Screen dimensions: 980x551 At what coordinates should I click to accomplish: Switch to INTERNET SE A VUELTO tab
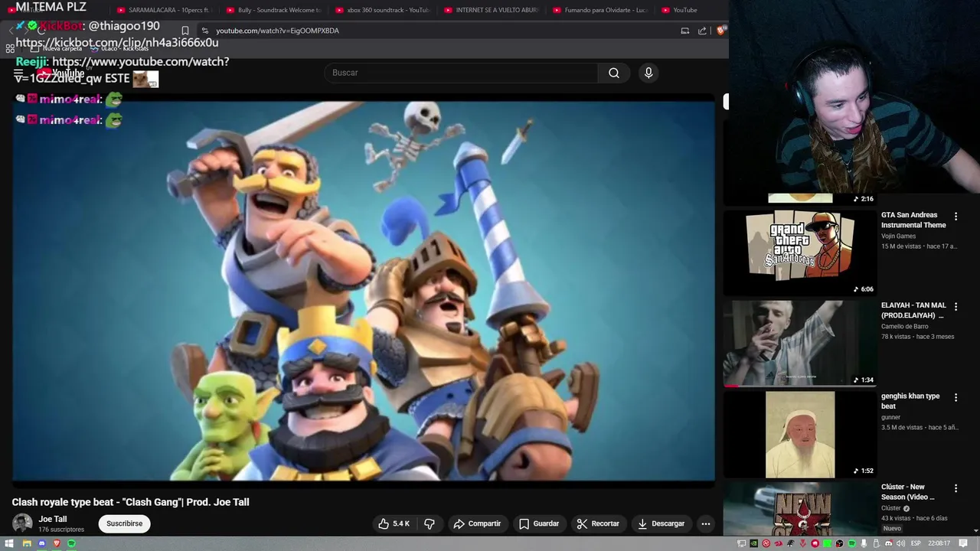[x=491, y=10]
